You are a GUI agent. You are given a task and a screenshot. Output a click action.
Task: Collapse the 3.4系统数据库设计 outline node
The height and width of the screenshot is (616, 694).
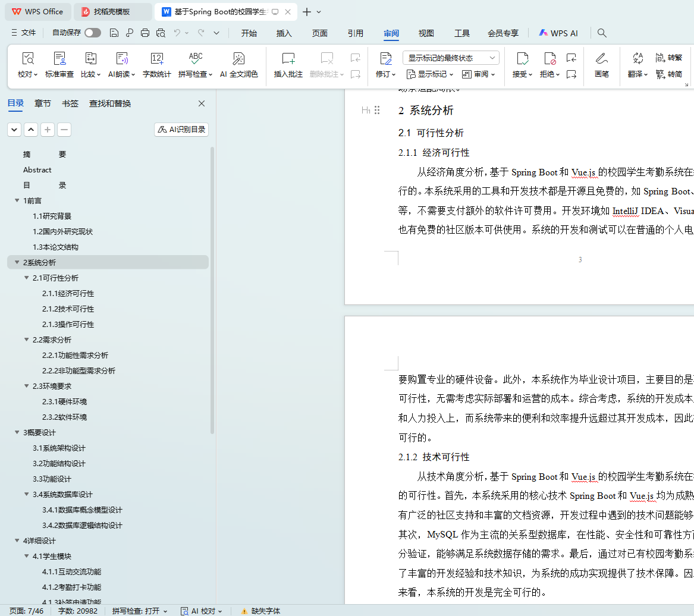tap(27, 495)
